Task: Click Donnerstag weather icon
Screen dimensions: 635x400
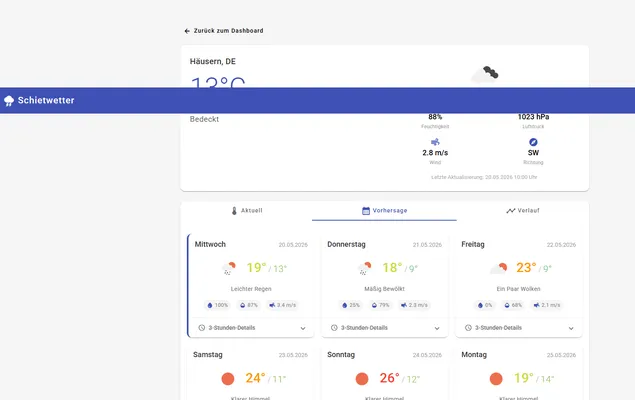Action: [x=364, y=268]
